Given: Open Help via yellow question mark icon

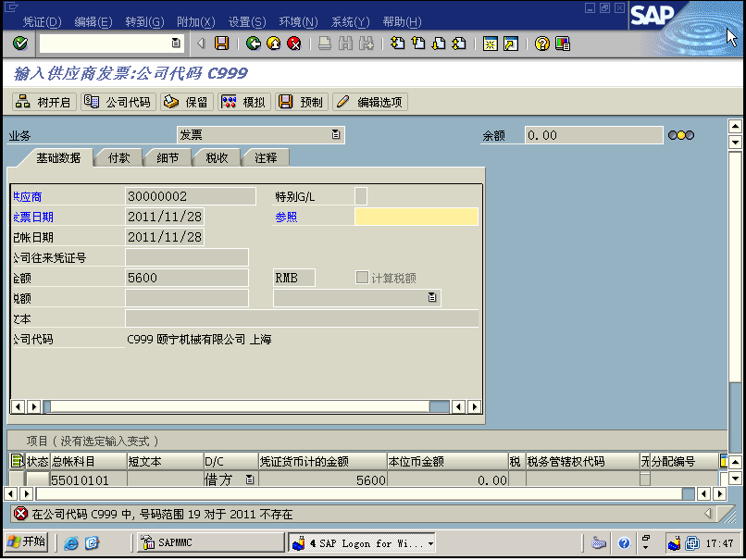Looking at the screenshot, I should tap(542, 44).
